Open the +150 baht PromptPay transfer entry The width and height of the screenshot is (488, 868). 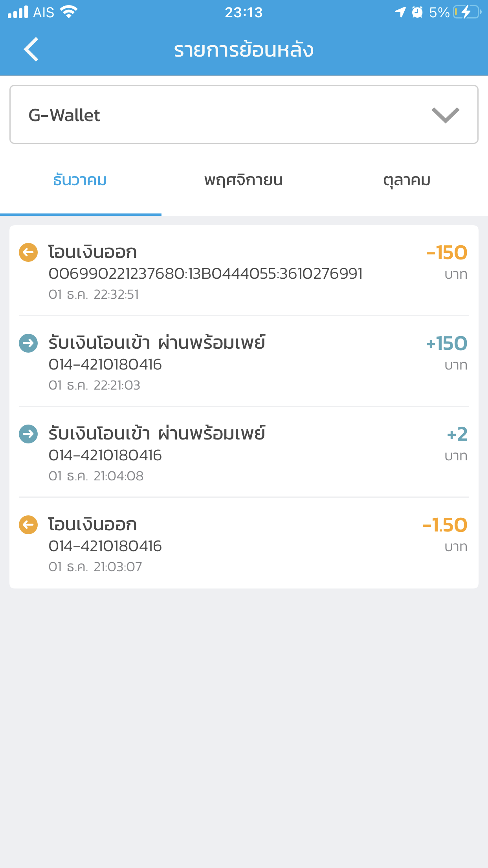click(x=244, y=362)
